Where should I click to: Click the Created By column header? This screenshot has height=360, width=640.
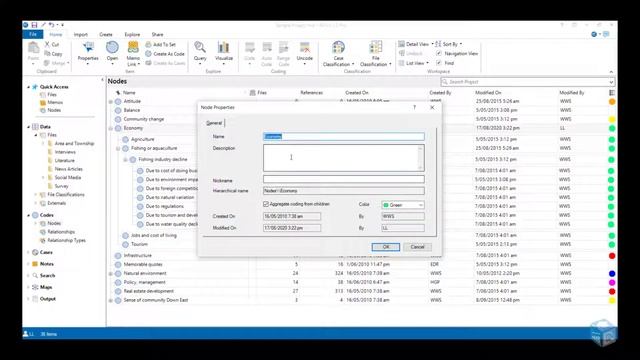pos(440,93)
